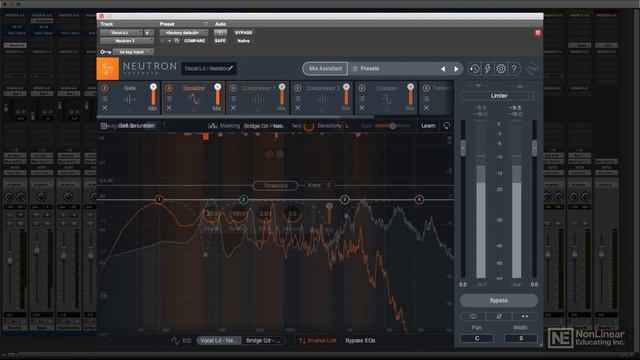The image size is (640, 360).
Task: Open the Gate module preset list icon
Action: coord(105,98)
